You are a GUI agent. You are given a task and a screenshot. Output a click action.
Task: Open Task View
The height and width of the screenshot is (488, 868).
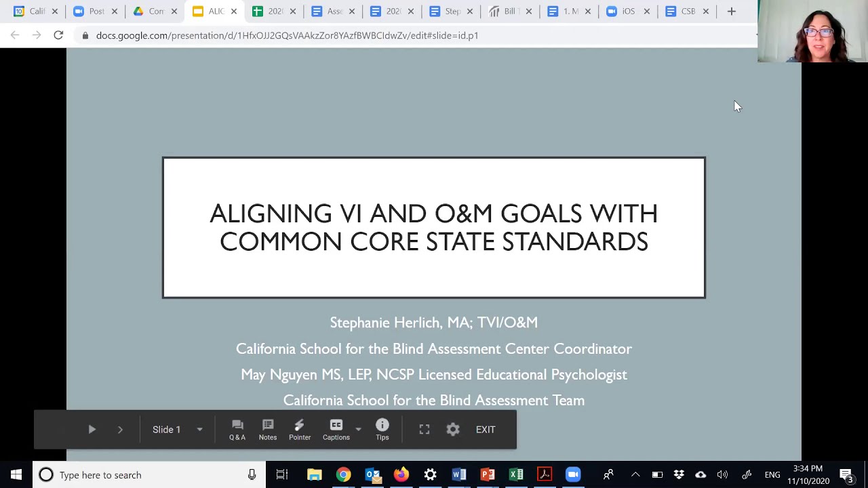(x=282, y=475)
